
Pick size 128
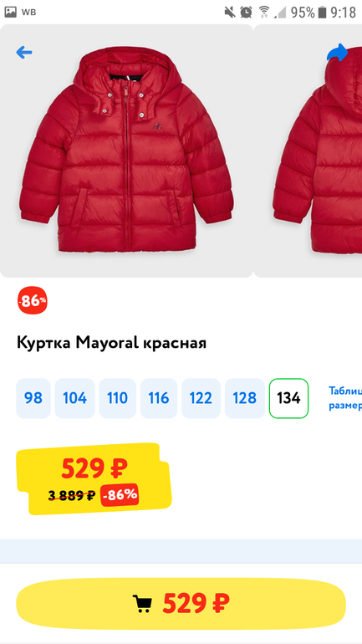pos(245,398)
